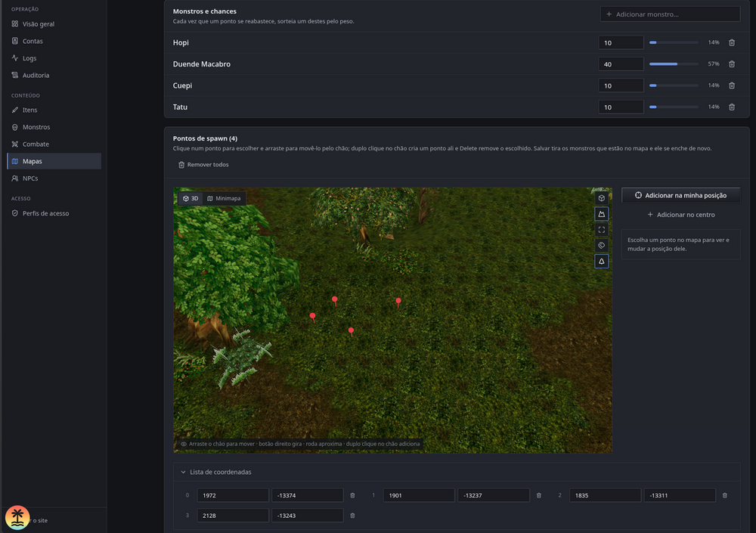Screen dimensions: 756x533
Task: Focus the Adicionar monstro field
Action: (x=670, y=14)
